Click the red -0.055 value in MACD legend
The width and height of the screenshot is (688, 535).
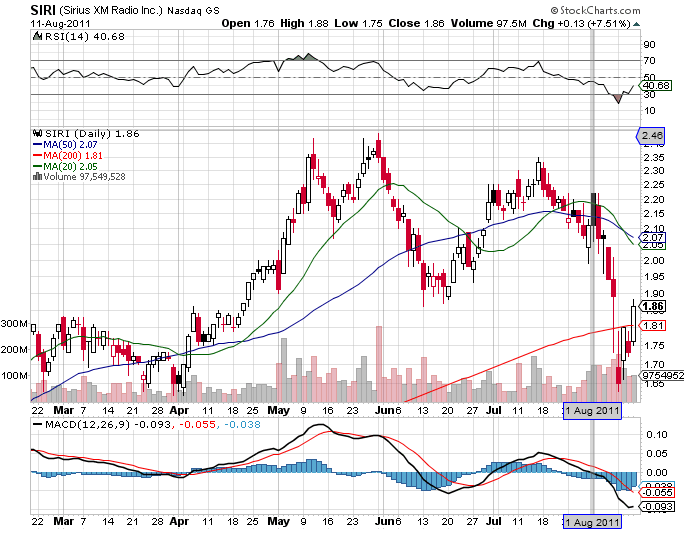[x=197, y=425]
